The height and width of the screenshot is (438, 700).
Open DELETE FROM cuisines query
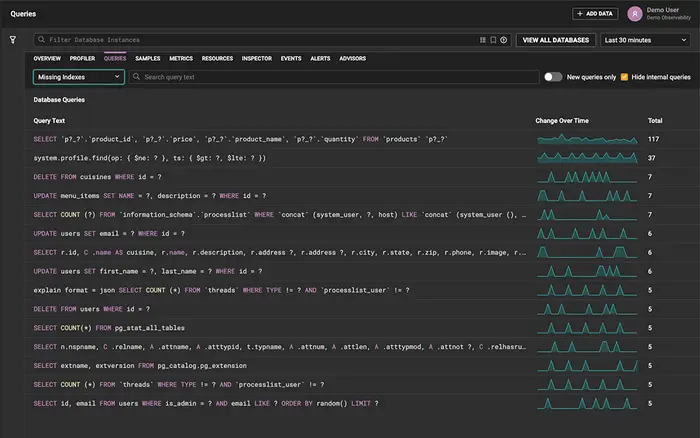click(362, 177)
